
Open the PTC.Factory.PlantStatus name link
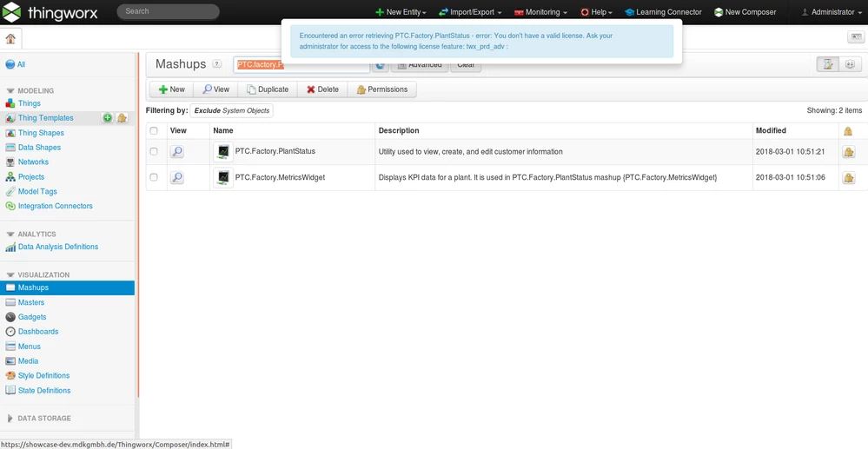tap(275, 150)
